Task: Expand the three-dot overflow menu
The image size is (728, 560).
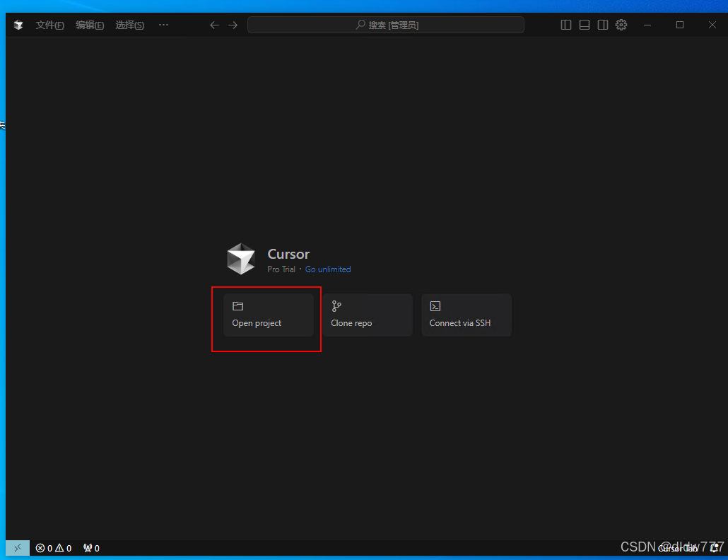Action: 163,25
